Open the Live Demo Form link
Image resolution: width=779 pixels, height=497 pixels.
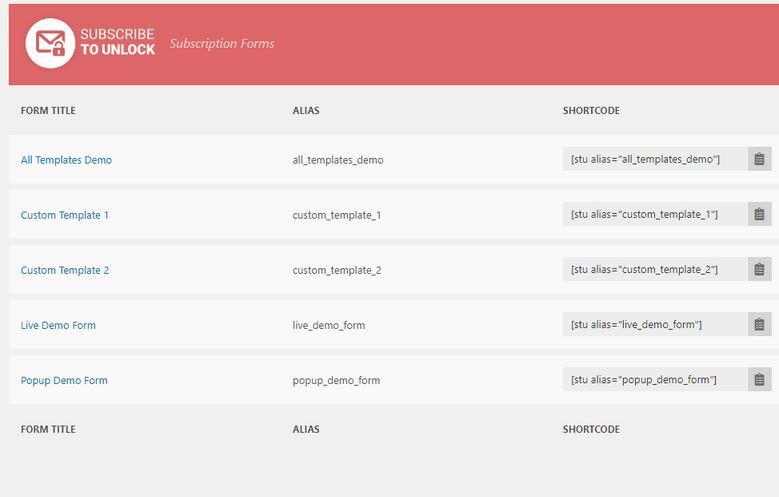click(58, 326)
